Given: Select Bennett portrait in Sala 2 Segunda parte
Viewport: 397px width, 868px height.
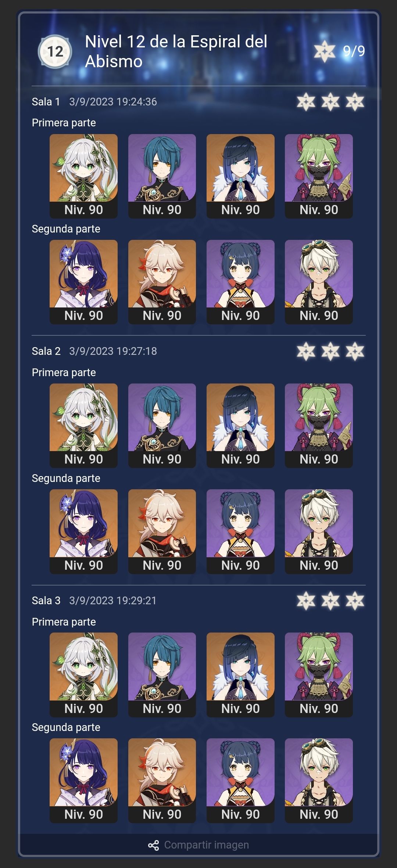Looking at the screenshot, I should [319, 532].
